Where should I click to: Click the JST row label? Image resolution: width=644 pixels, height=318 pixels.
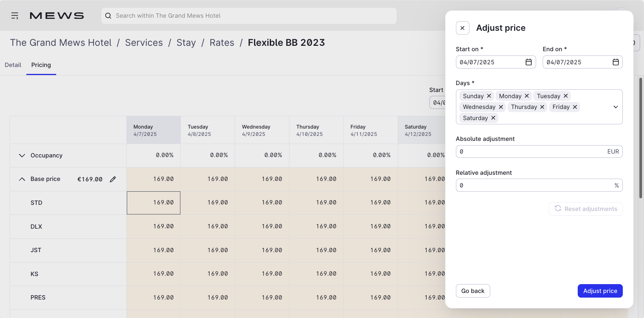pyautogui.click(x=36, y=250)
